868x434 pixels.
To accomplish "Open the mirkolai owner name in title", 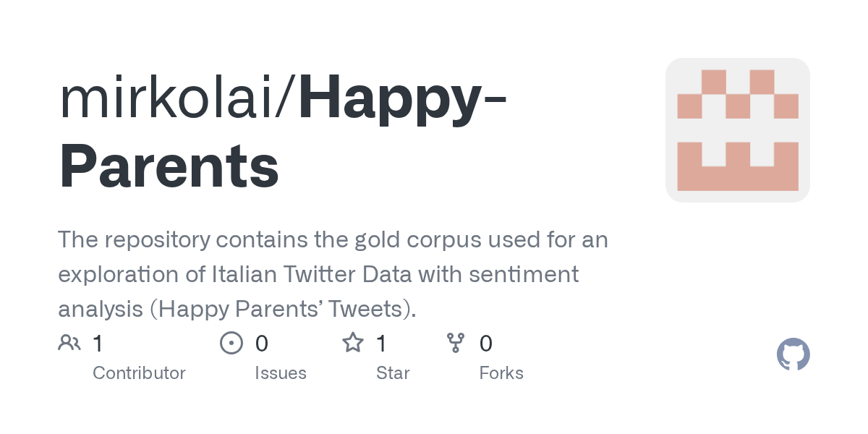I will tap(174, 98).
